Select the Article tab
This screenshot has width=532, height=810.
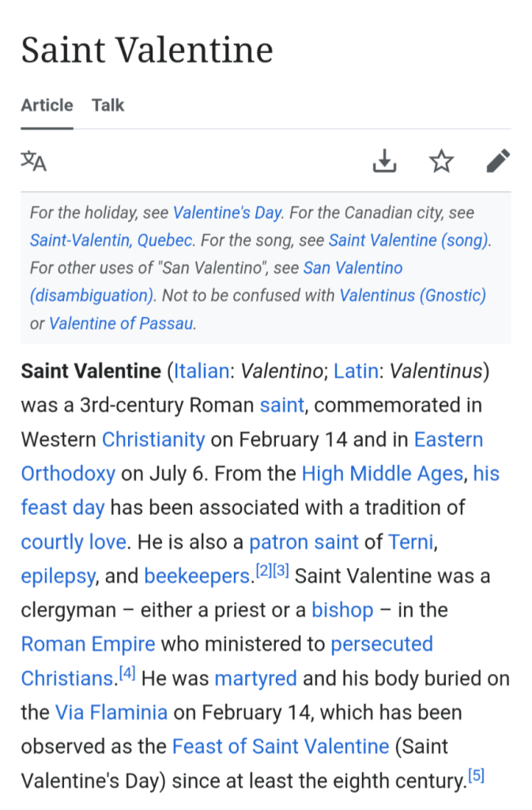click(47, 105)
